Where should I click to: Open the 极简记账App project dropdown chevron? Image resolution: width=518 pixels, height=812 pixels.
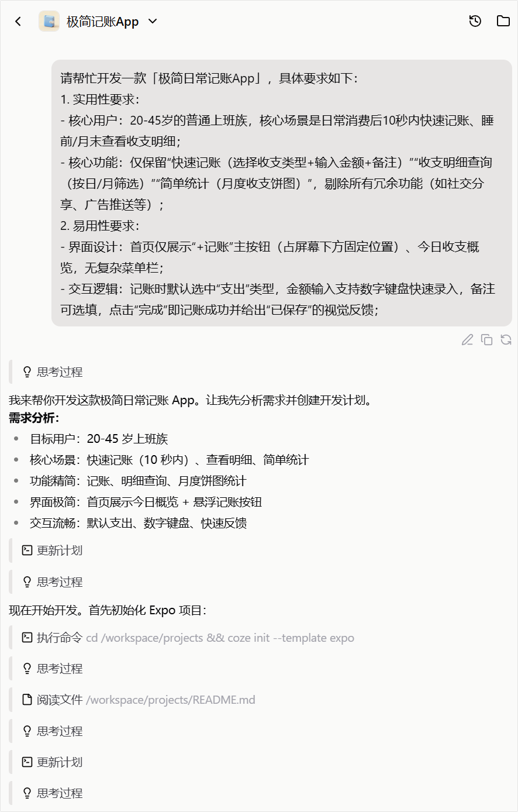[153, 22]
